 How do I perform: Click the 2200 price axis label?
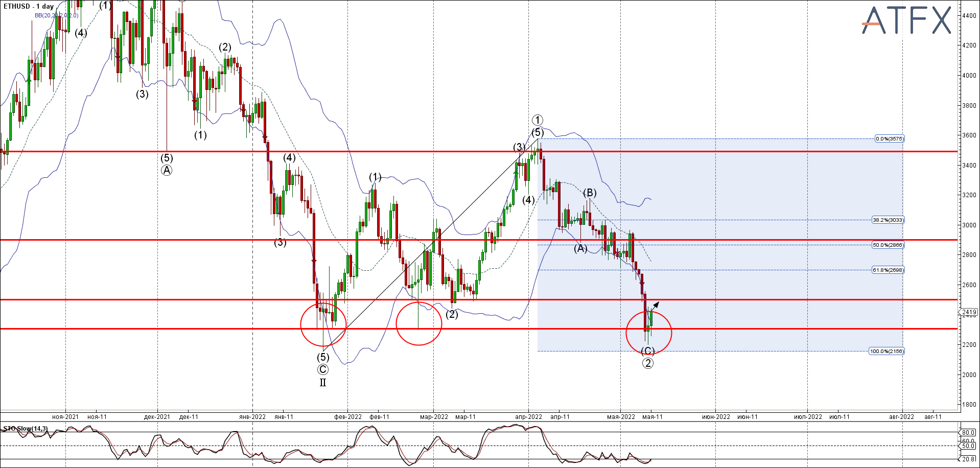point(969,344)
